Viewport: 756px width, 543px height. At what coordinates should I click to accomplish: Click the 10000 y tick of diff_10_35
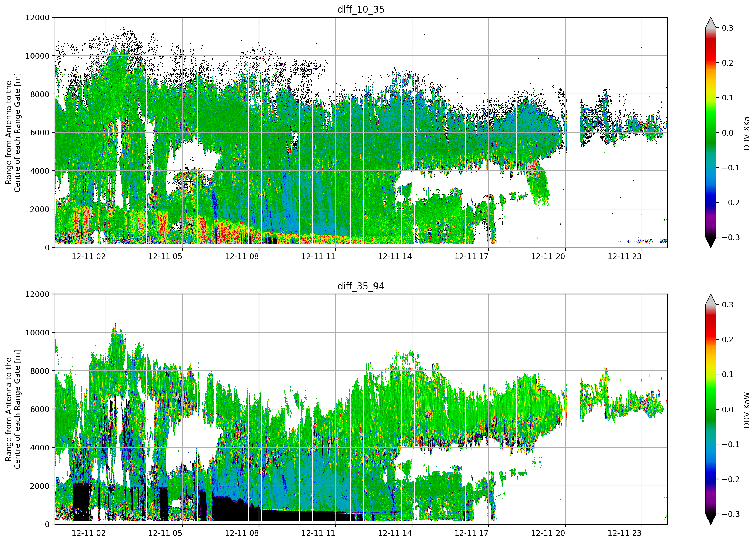click(37, 56)
